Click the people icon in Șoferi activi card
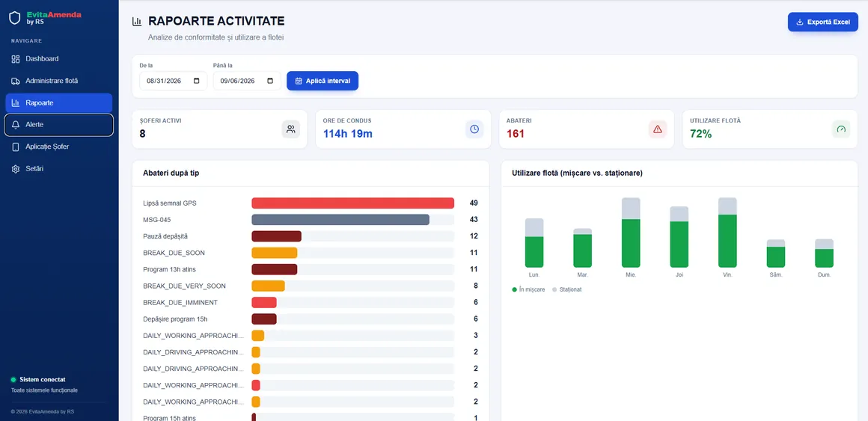Screen dimensions: 868x421 click(290, 129)
